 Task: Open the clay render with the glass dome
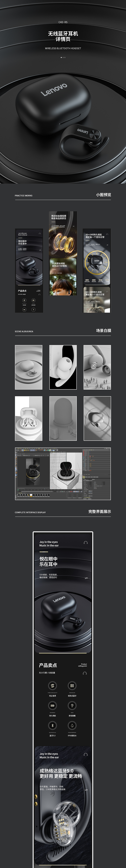(x=63, y=418)
